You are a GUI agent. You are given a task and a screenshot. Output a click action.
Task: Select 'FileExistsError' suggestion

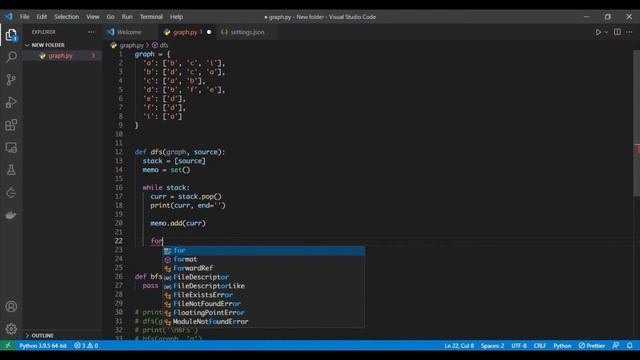tap(264, 295)
